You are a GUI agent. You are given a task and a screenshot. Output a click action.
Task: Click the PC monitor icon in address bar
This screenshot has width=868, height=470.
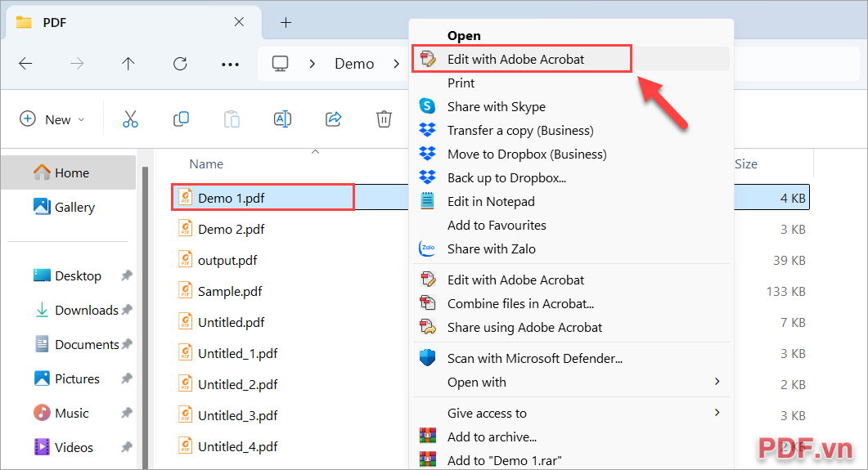pos(280,64)
